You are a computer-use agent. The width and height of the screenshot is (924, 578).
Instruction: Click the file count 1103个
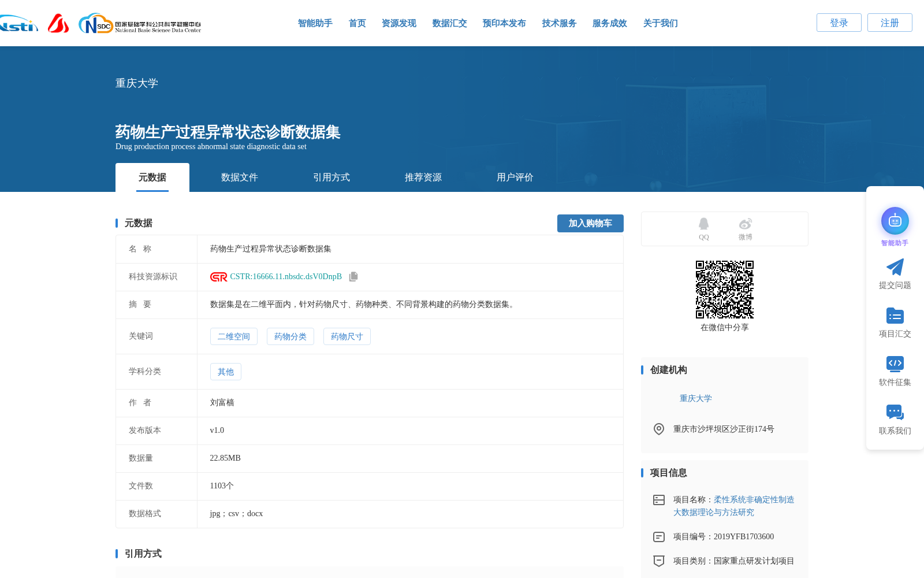pyautogui.click(x=222, y=486)
